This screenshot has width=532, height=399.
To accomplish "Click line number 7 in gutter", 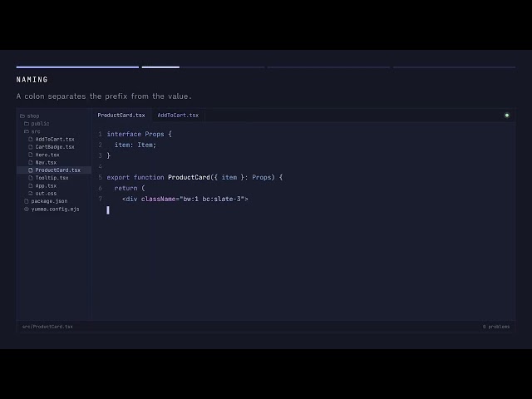I will pos(100,199).
